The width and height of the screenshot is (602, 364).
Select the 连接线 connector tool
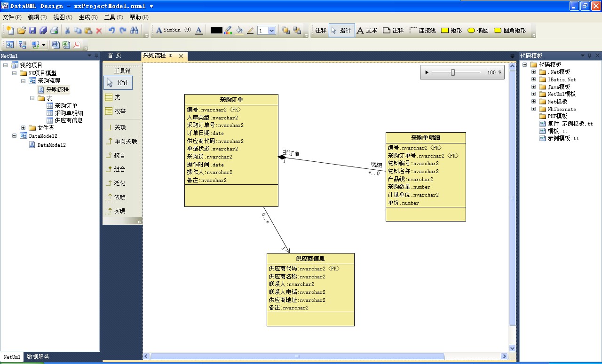click(422, 30)
